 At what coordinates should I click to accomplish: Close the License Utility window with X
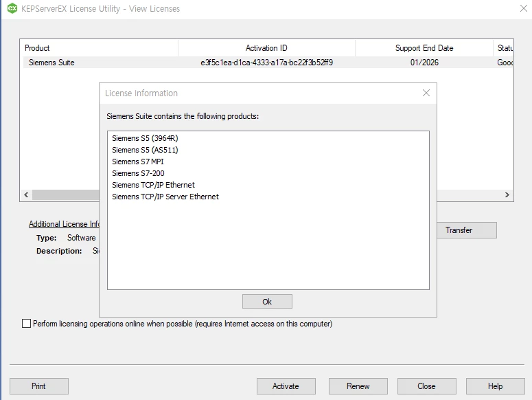click(x=524, y=8)
